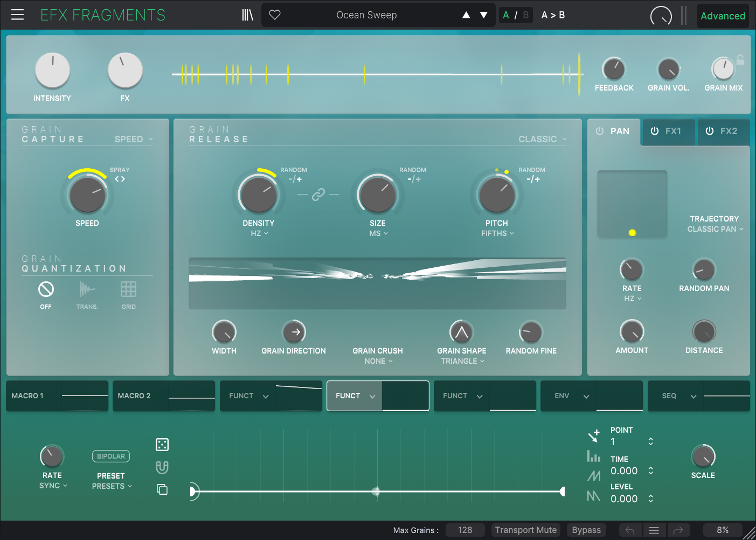Screen dimensions: 756x540
Task: Switch to the PAN tab
Action: point(614,131)
